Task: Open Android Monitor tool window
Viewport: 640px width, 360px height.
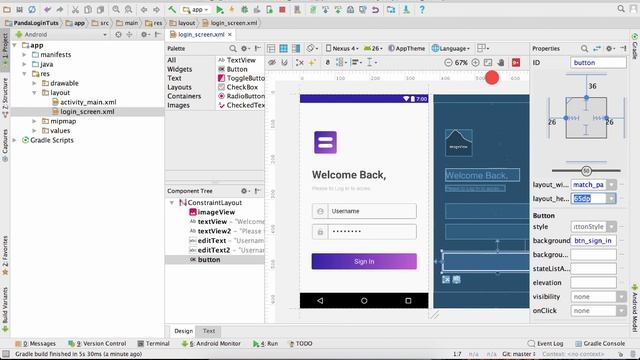Action: point(211,344)
